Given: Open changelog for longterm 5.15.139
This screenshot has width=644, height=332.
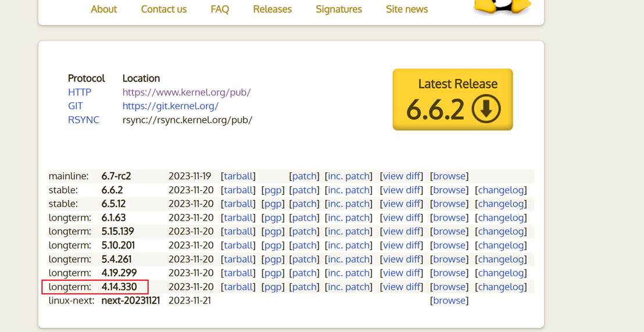Looking at the screenshot, I should coord(501,232).
